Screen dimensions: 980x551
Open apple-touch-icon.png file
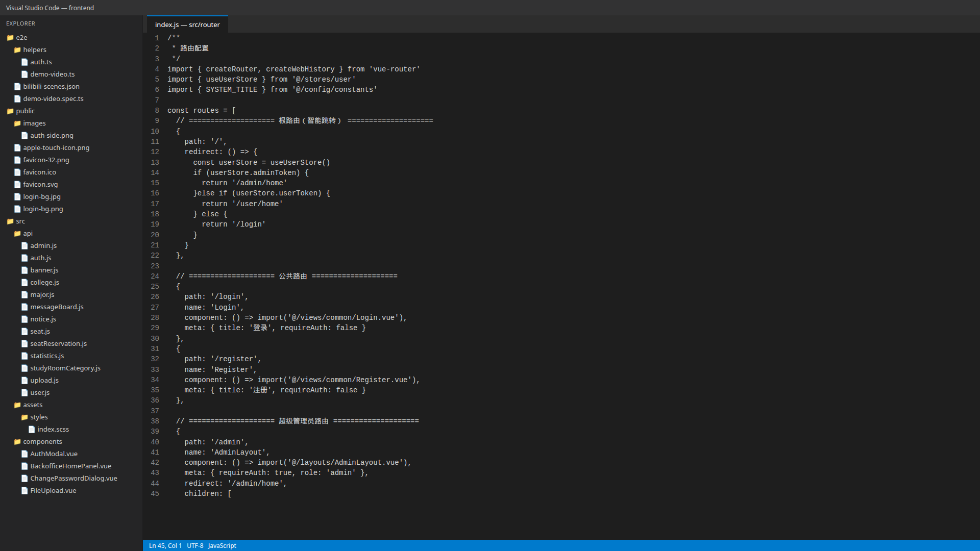coord(71,148)
